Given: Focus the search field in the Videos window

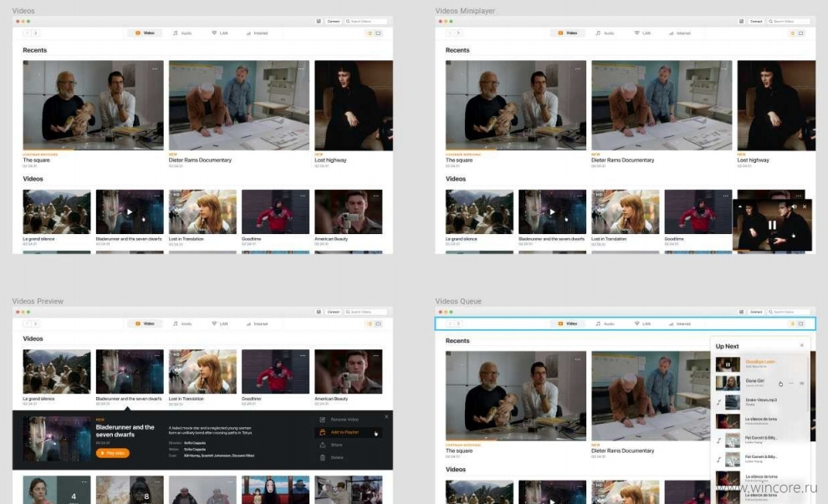Looking at the screenshot, I should pos(366,22).
